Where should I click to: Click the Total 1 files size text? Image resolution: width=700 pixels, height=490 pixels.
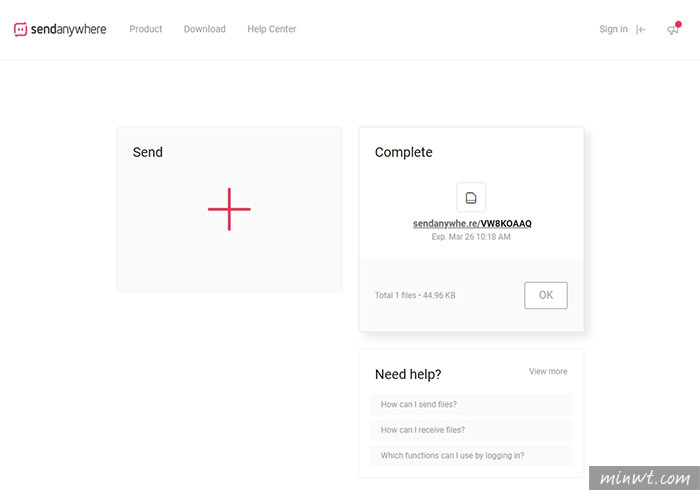click(x=415, y=295)
